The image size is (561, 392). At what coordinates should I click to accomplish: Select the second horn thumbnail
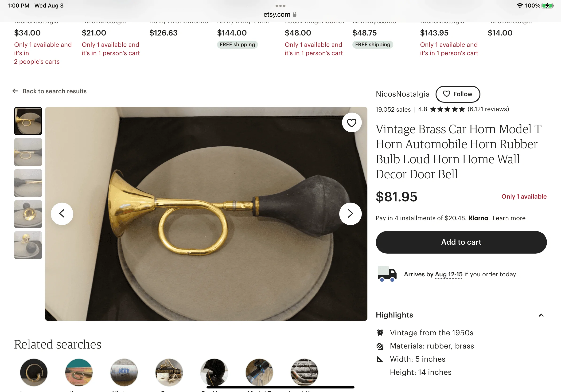pyautogui.click(x=28, y=152)
